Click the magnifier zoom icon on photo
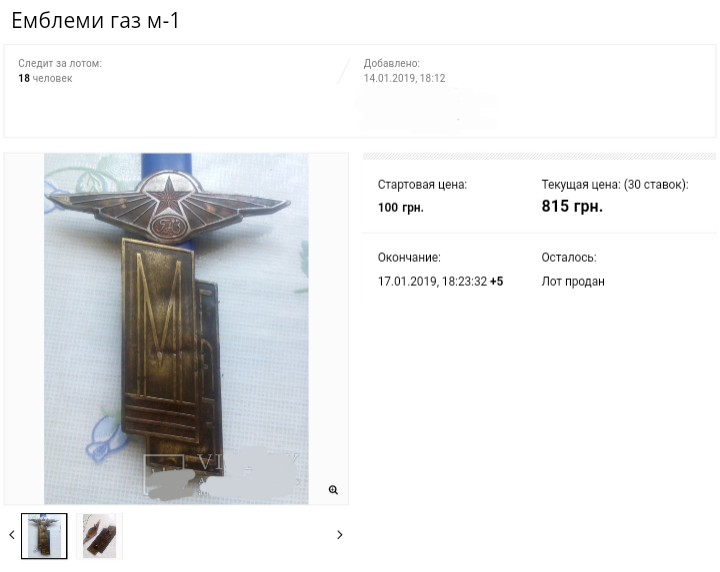Viewport: 720px width, 572px height. 333,490
